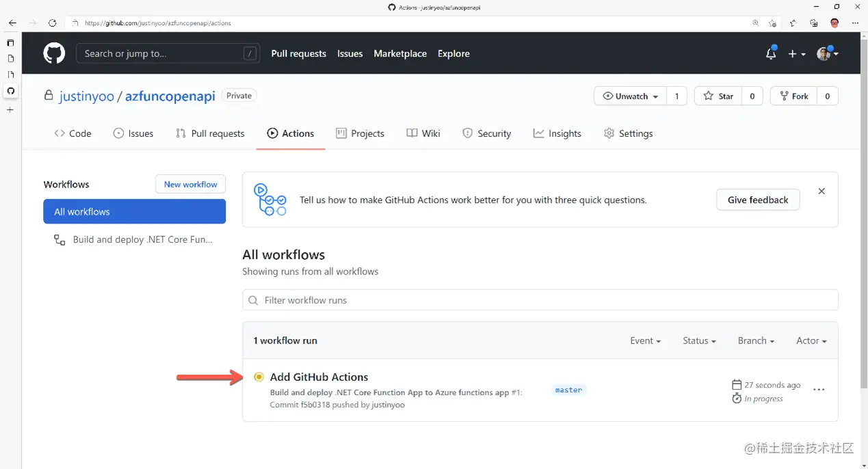This screenshot has height=469, width=868.
Task: Switch to the Insights tab
Action: point(557,133)
